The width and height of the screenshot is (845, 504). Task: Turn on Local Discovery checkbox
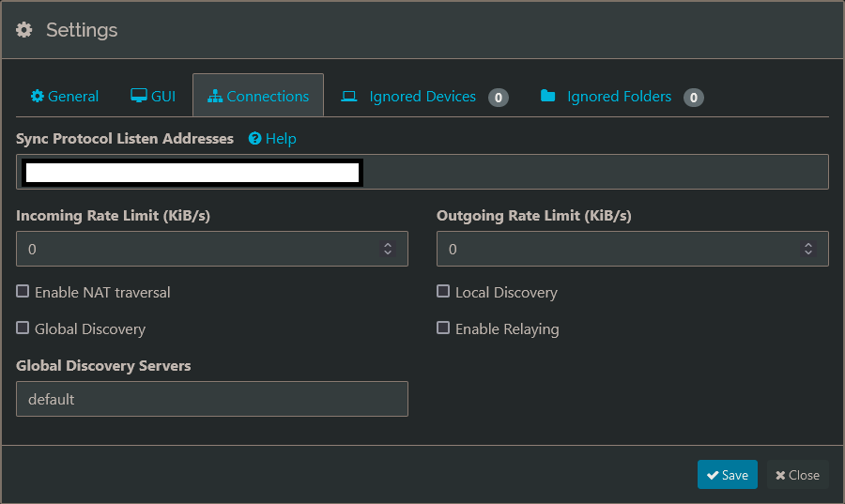pyautogui.click(x=443, y=292)
